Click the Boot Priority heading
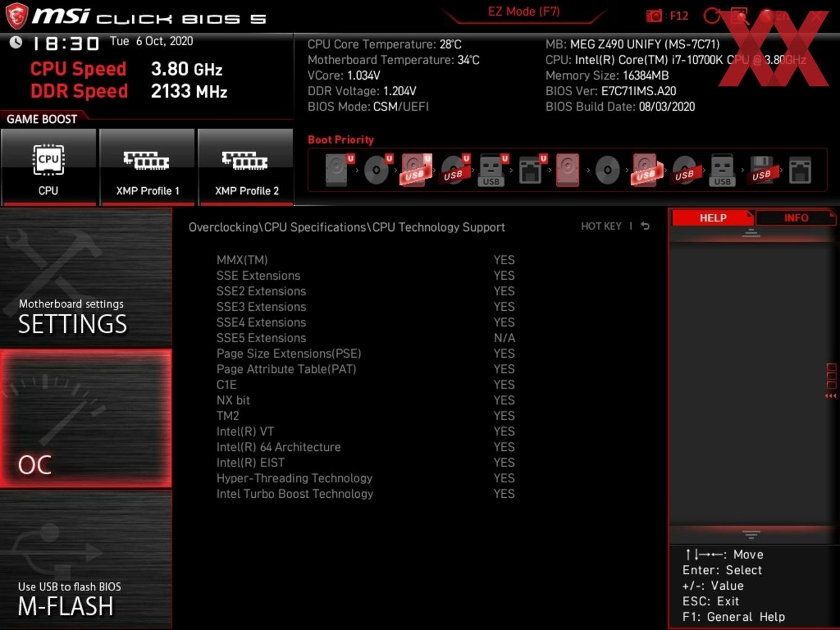 (x=341, y=140)
